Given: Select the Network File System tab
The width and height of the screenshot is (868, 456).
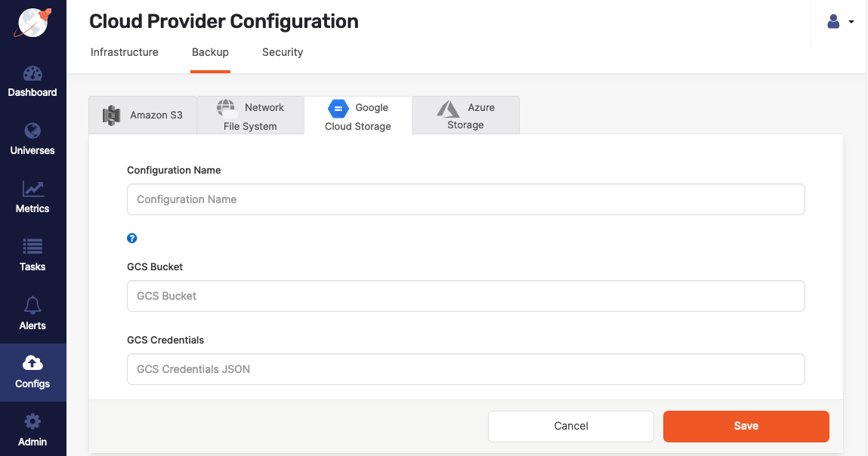Looking at the screenshot, I should pyautogui.click(x=250, y=116).
